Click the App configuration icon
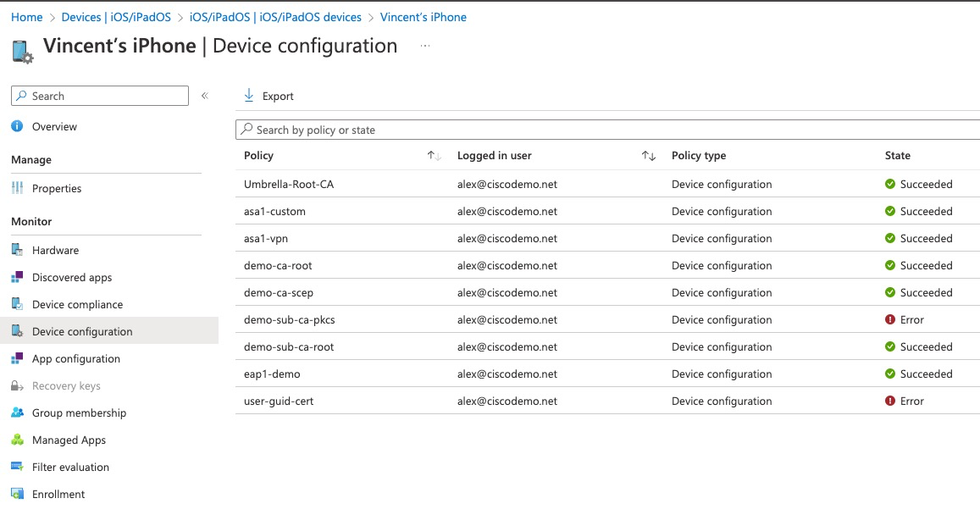Screen dimensions: 980x515 click(x=17, y=357)
